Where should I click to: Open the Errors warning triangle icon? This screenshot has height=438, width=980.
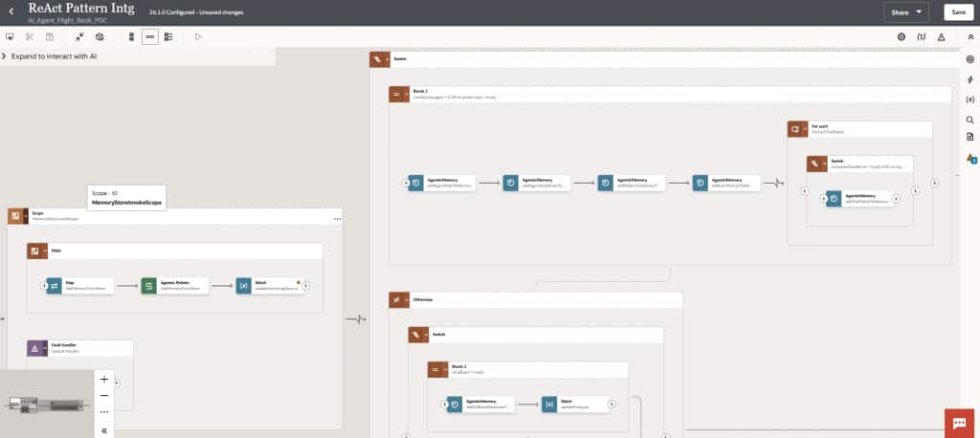click(941, 37)
